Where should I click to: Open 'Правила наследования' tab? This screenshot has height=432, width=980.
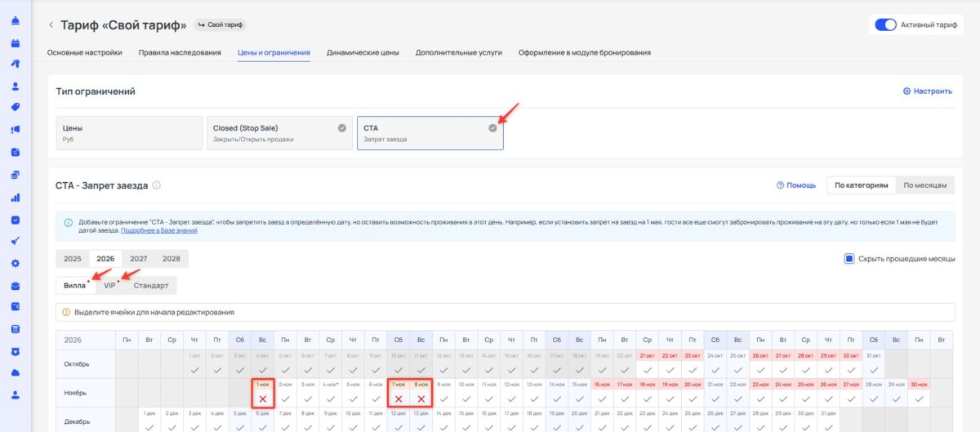coord(180,52)
